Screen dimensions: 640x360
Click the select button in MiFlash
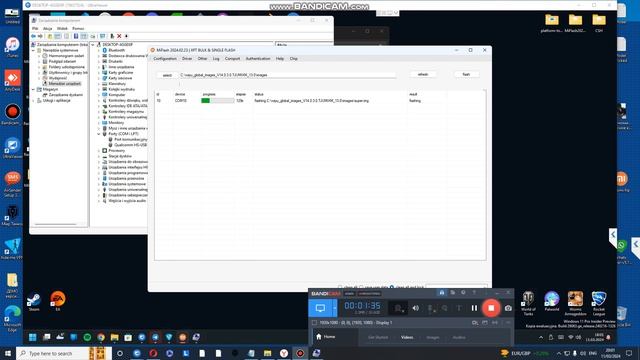coord(167,75)
